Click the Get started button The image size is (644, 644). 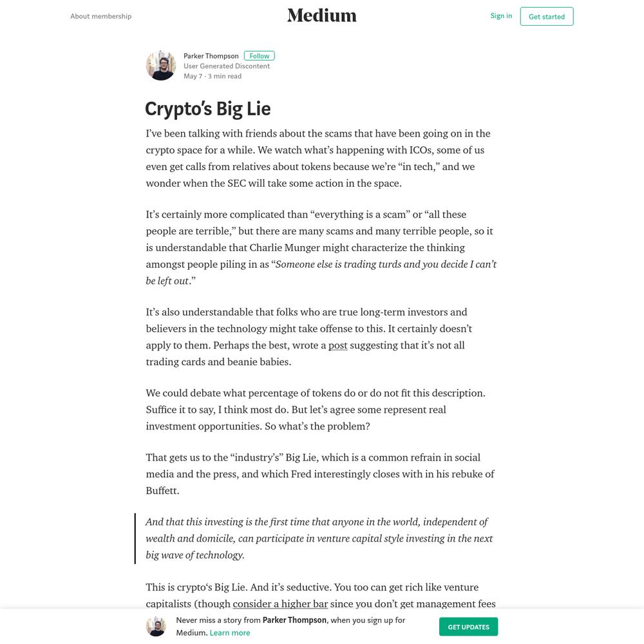tap(547, 17)
